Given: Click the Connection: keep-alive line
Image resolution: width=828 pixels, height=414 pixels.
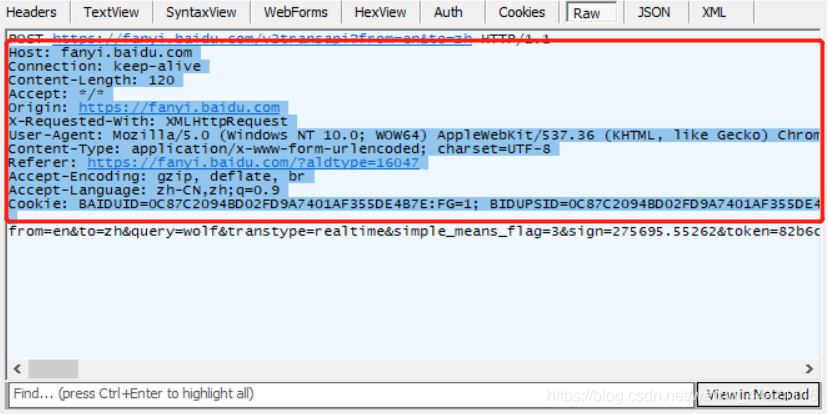Looking at the screenshot, I should tap(105, 67).
